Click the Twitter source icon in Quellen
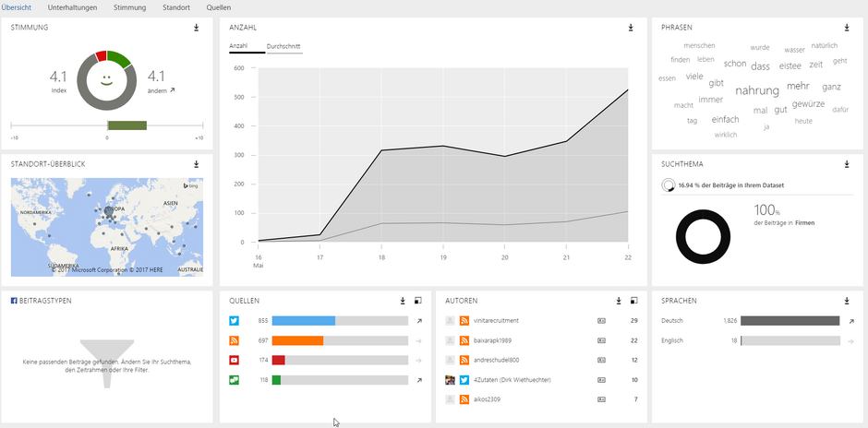Viewport: 868px width, 428px height. pyautogui.click(x=235, y=321)
